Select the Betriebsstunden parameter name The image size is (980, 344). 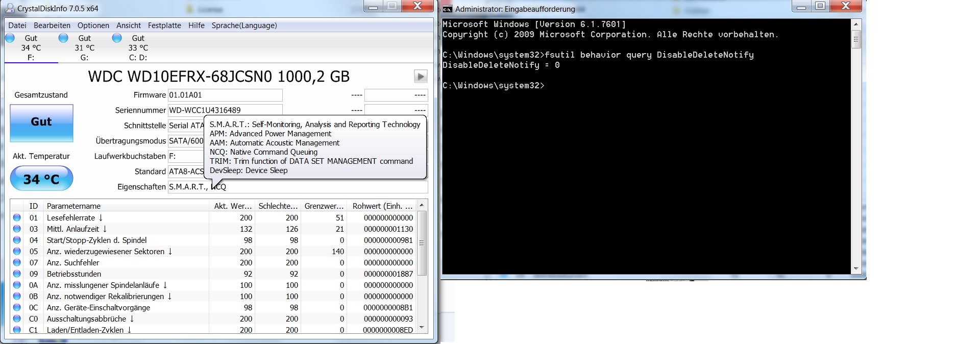(x=74, y=274)
